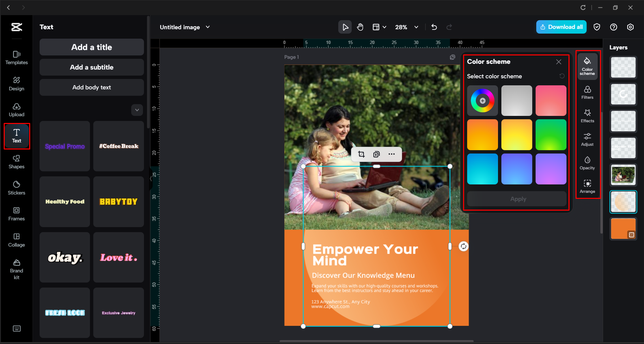Select the Templates panel icon

[x=16, y=57]
